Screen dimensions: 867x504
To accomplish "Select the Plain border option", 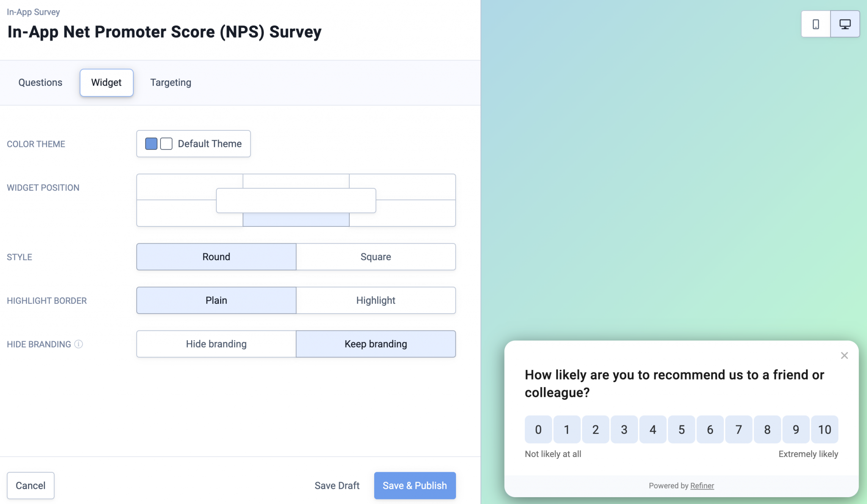I will coord(216,300).
